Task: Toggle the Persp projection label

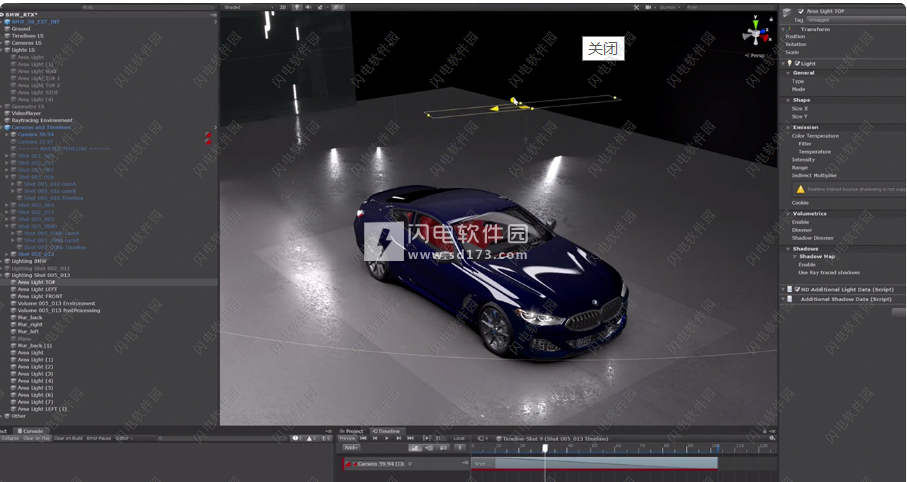Action: (x=755, y=56)
